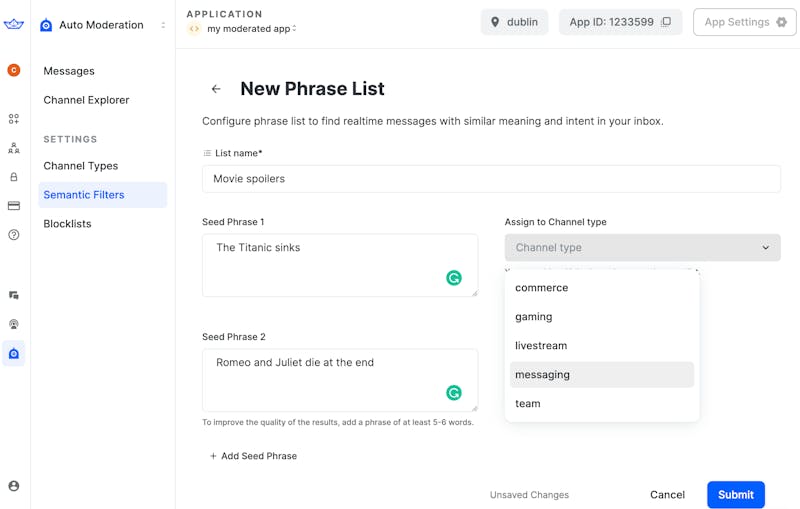The height and width of the screenshot is (509, 800).
Task: Click the Grammarly icon in Seed Phrase 2
Action: [454, 393]
